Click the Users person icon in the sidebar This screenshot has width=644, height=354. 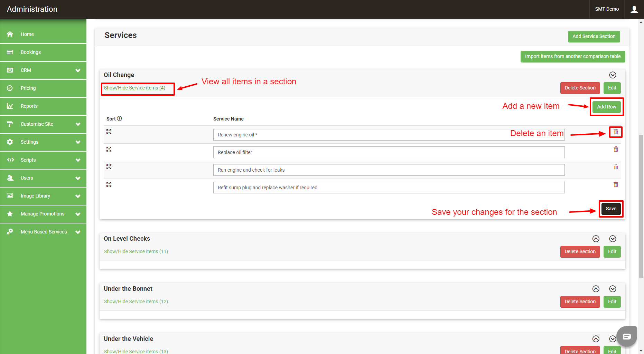(x=10, y=178)
